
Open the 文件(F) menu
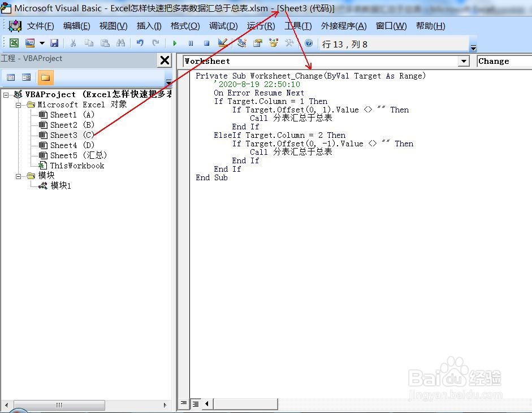click(40, 26)
